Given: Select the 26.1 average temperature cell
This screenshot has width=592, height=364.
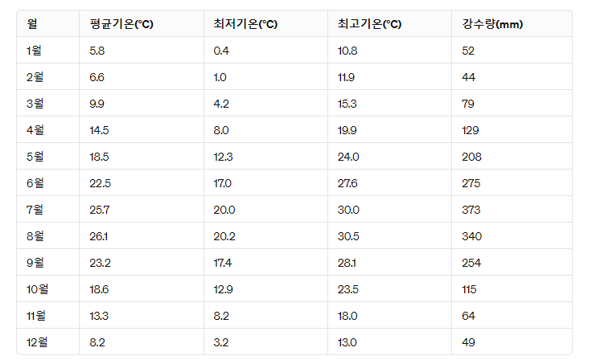Looking at the screenshot, I should point(99,236).
